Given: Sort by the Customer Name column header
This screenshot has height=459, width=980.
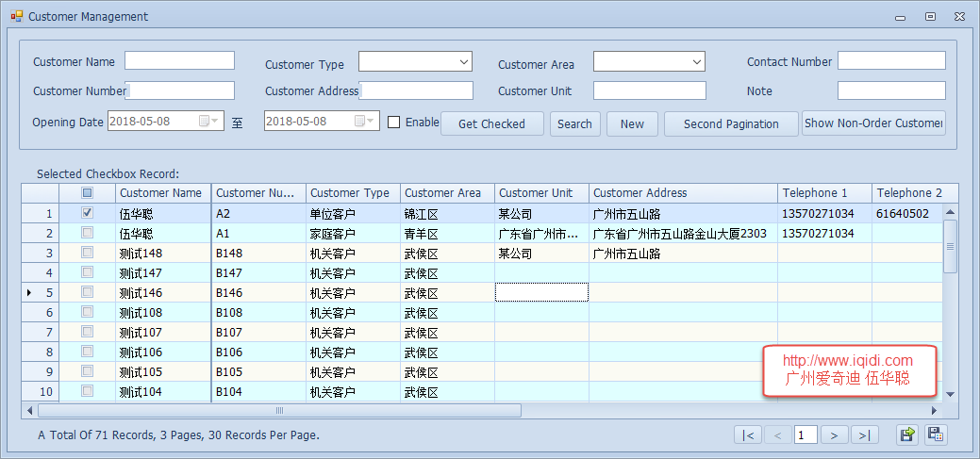Looking at the screenshot, I should click(160, 193).
